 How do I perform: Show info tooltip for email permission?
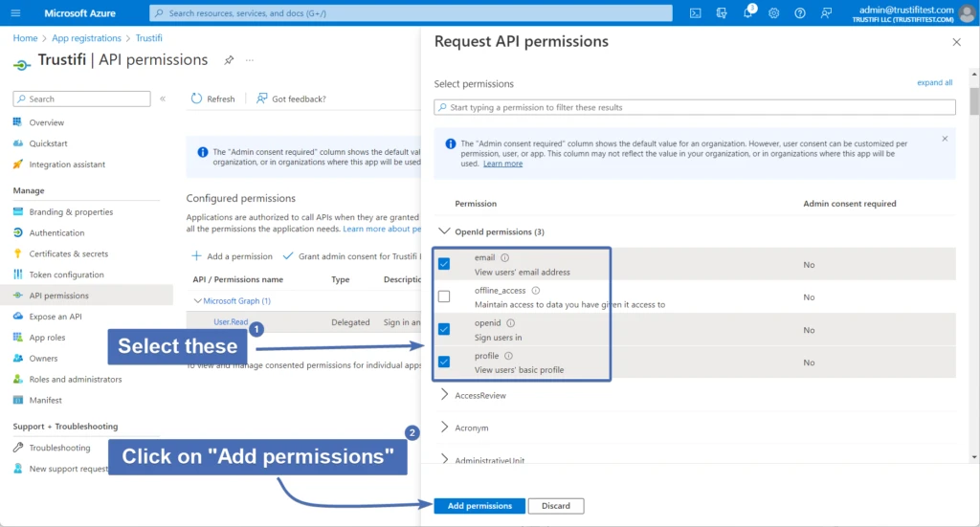[505, 258]
